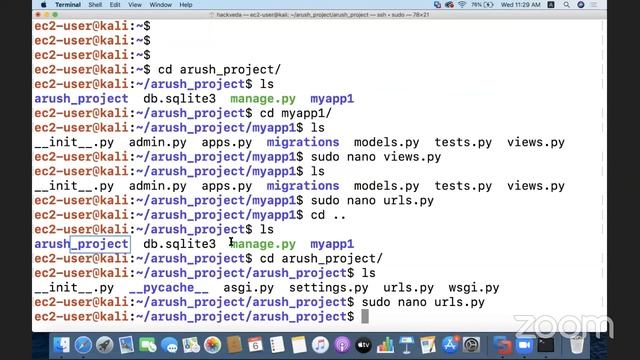
Task: Open the Preview app in Dock
Action: [126, 345]
